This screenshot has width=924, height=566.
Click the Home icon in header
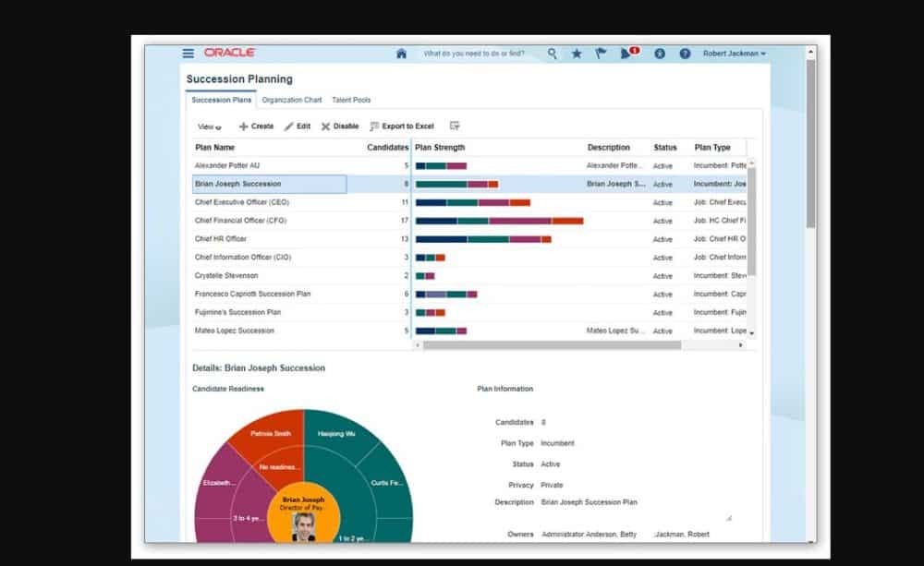[401, 54]
